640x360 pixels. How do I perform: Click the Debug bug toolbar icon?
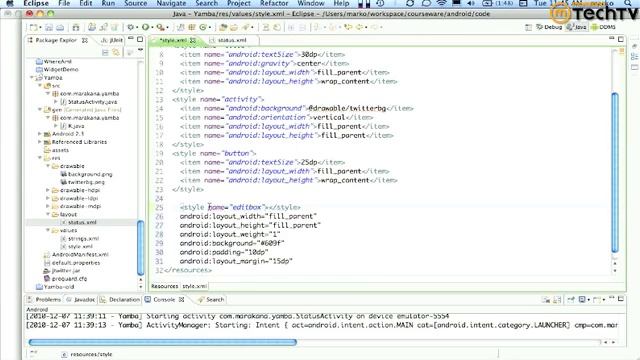(x=131, y=27)
